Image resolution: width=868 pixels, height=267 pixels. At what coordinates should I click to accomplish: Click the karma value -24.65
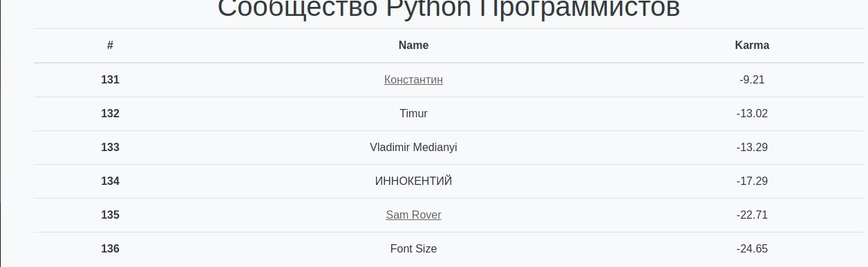tap(752, 248)
